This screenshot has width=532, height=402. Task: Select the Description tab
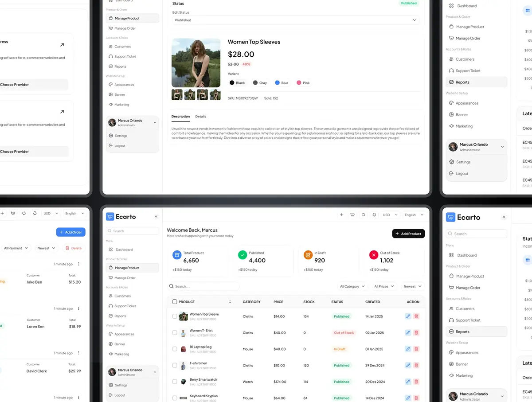[180, 117]
